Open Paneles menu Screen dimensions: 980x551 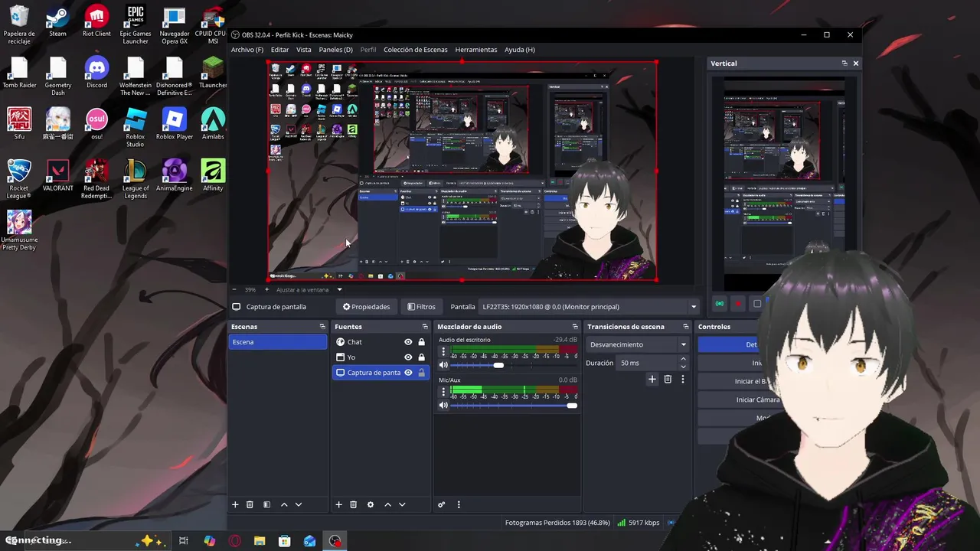point(336,50)
